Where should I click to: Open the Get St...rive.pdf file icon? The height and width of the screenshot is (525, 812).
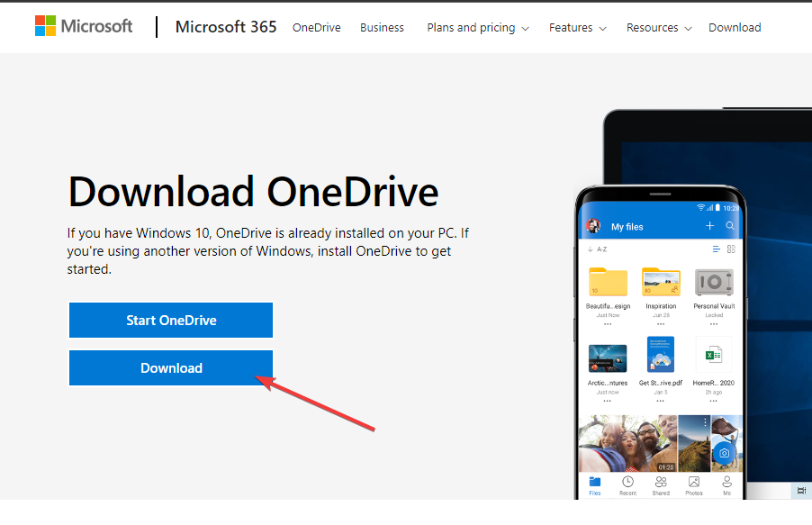660,355
